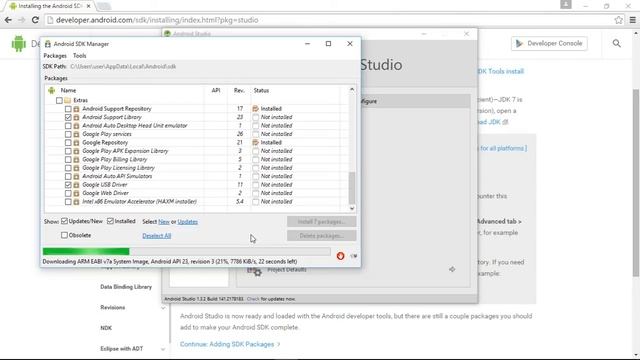This screenshot has width=640, height=360.
Task: Click package icon of Google Play services
Action: (76, 134)
